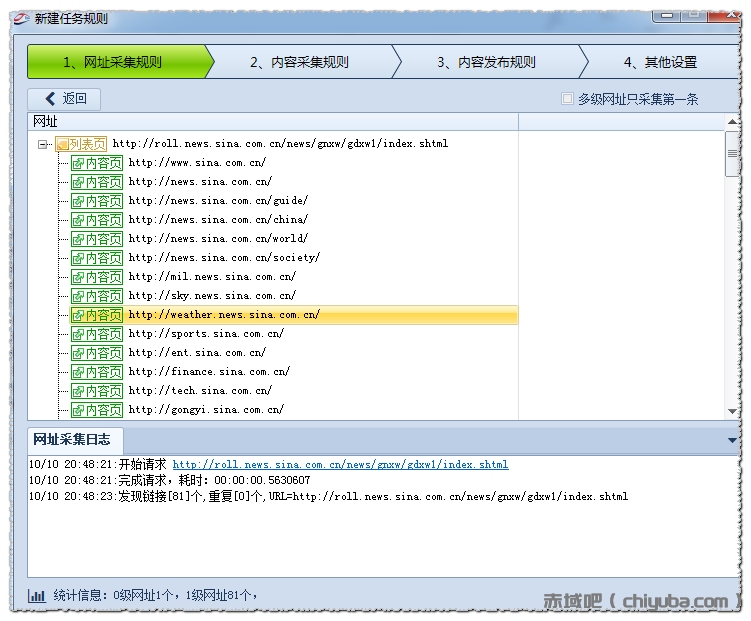Image resolution: width=751 pixels, height=621 pixels.
Task: Collapse the 网址采集日志 panel arrow
Action: [732, 440]
